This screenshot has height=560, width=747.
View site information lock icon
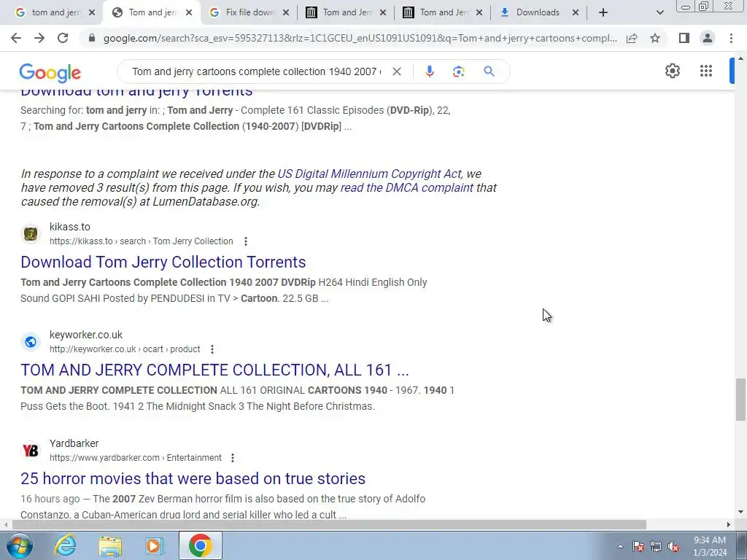92,38
